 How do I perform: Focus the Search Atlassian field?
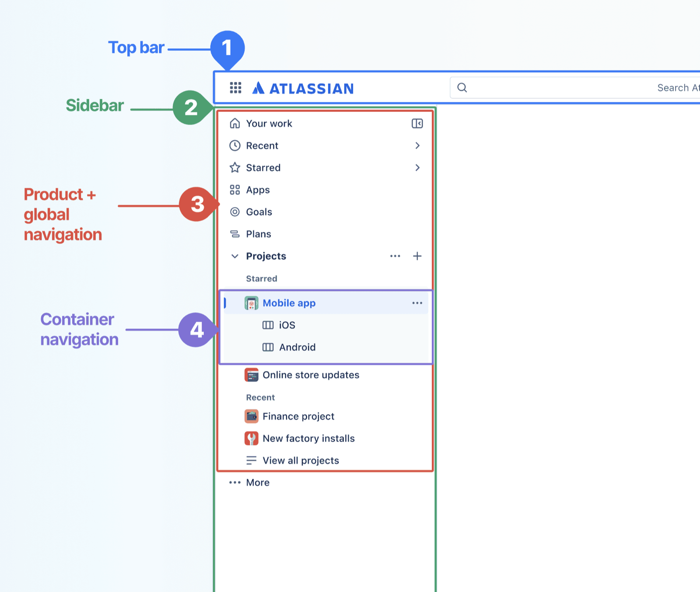(x=575, y=88)
